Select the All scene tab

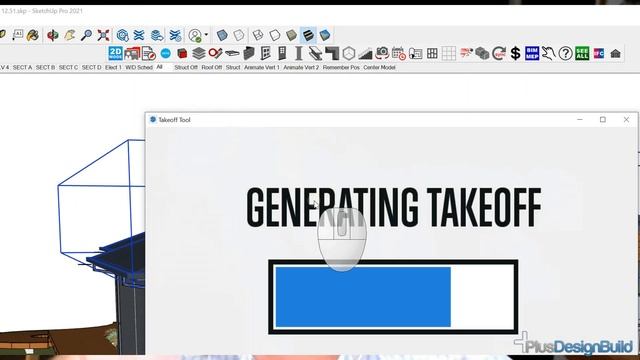point(160,67)
